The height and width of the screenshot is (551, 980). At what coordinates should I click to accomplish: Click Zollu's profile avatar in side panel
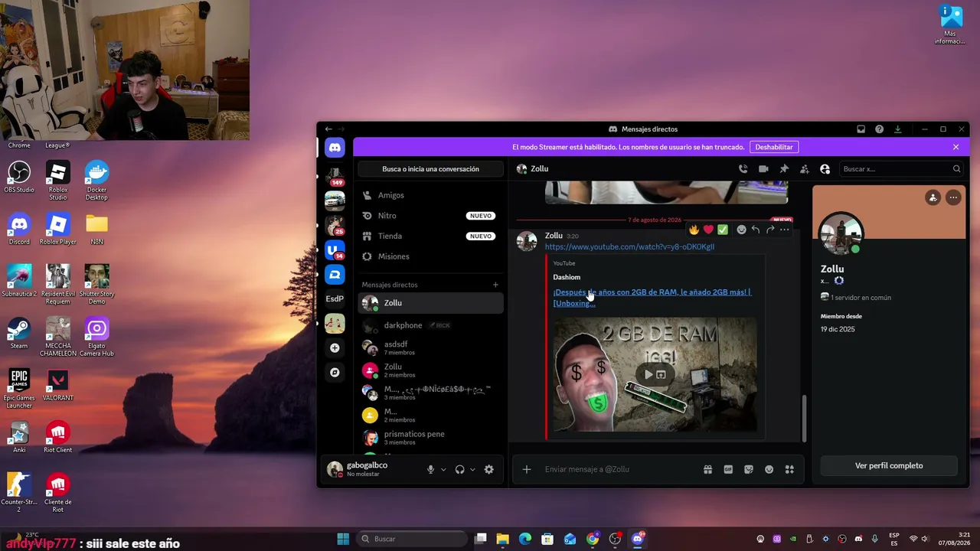point(841,234)
